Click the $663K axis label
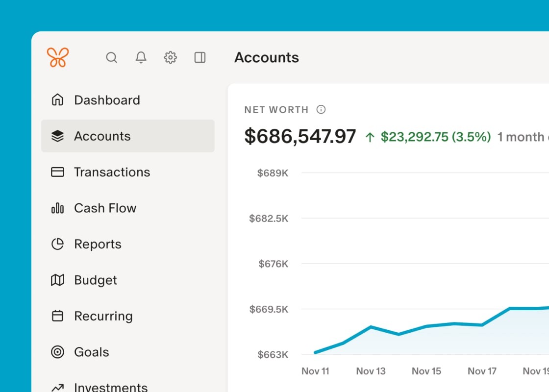This screenshot has width=549, height=392. [x=273, y=355]
